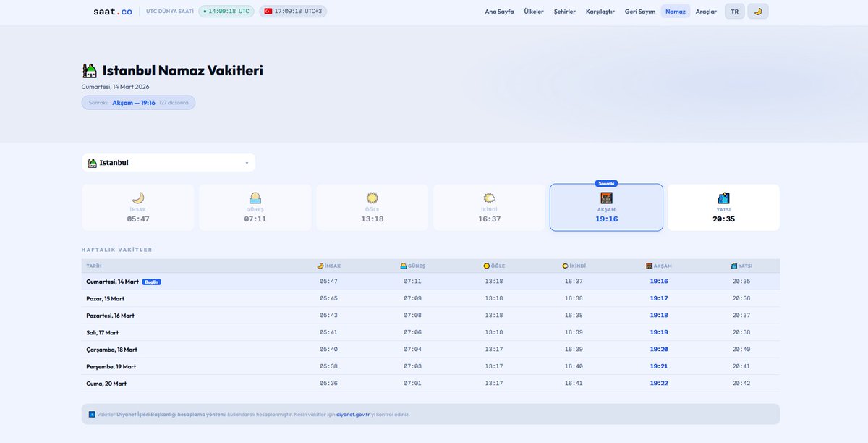Select row Cumartesi, 14 Mart
868x443 pixels.
431,282
